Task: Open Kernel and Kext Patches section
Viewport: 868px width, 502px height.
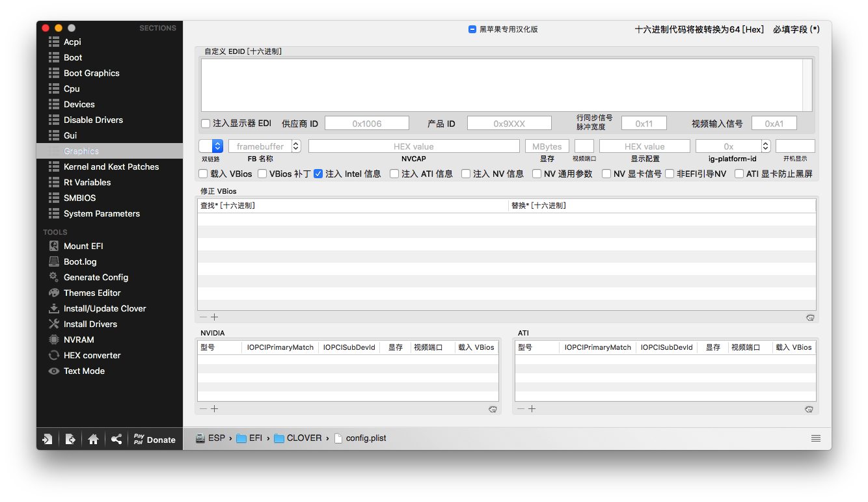Action: [x=111, y=166]
